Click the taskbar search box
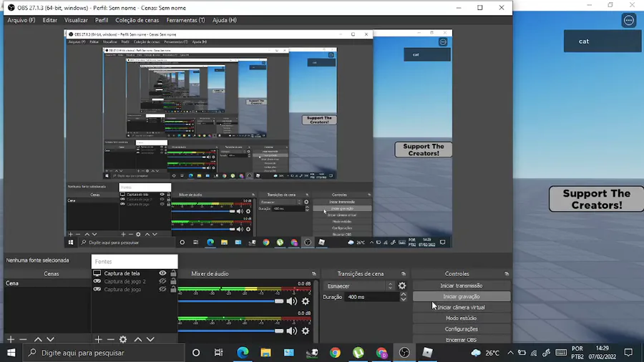The image size is (644, 362). coord(104,353)
